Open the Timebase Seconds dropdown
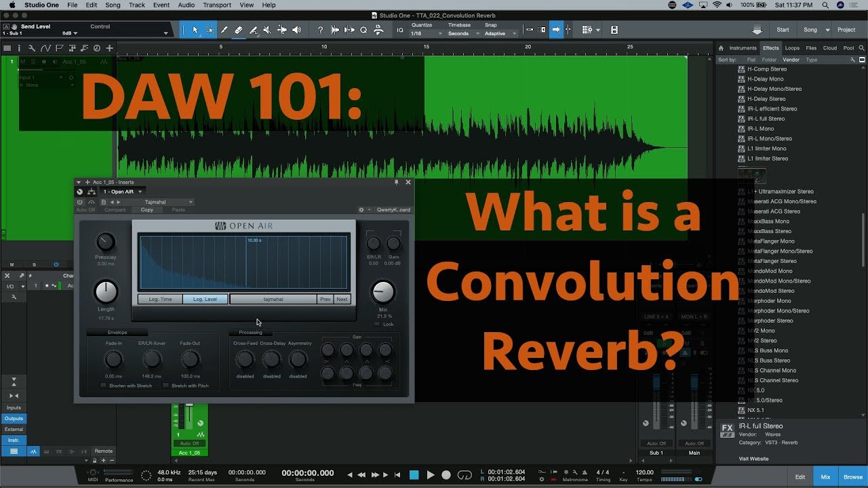This screenshot has height=488, width=868. [x=462, y=33]
